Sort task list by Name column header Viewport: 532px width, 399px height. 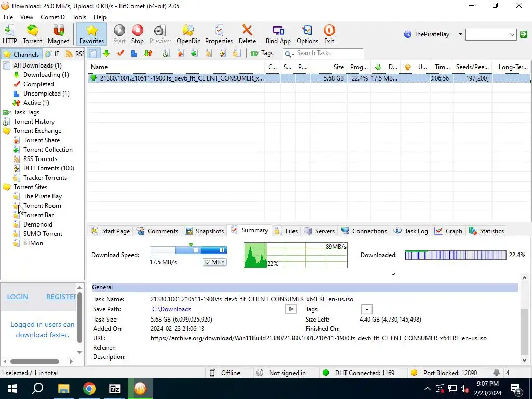click(176, 67)
